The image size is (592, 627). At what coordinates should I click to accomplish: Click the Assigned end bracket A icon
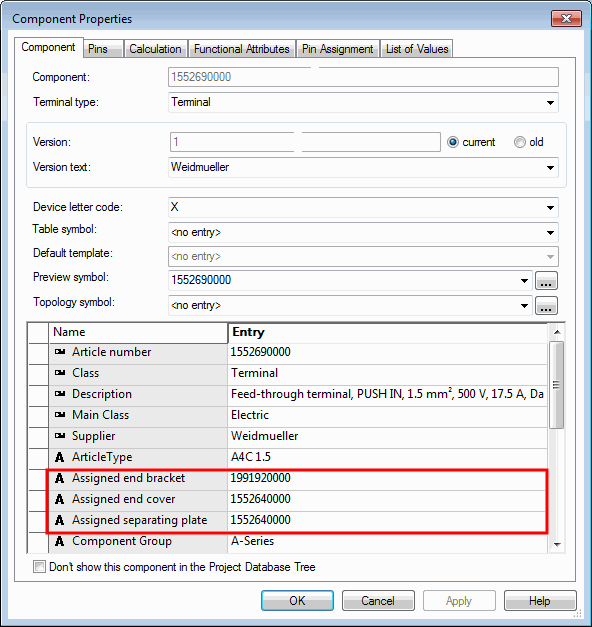(60, 478)
